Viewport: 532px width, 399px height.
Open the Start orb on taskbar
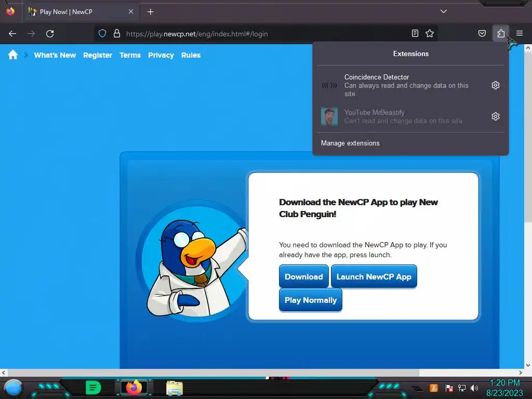(x=14, y=388)
